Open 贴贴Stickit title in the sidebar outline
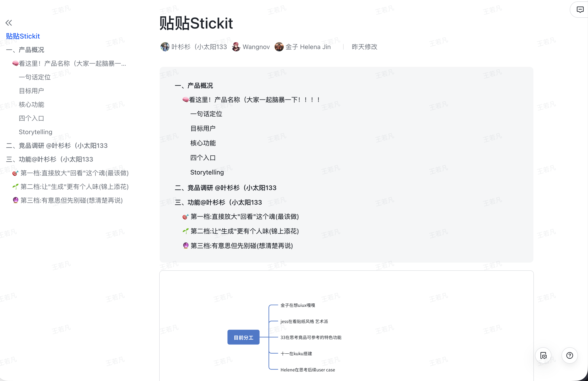 point(23,36)
